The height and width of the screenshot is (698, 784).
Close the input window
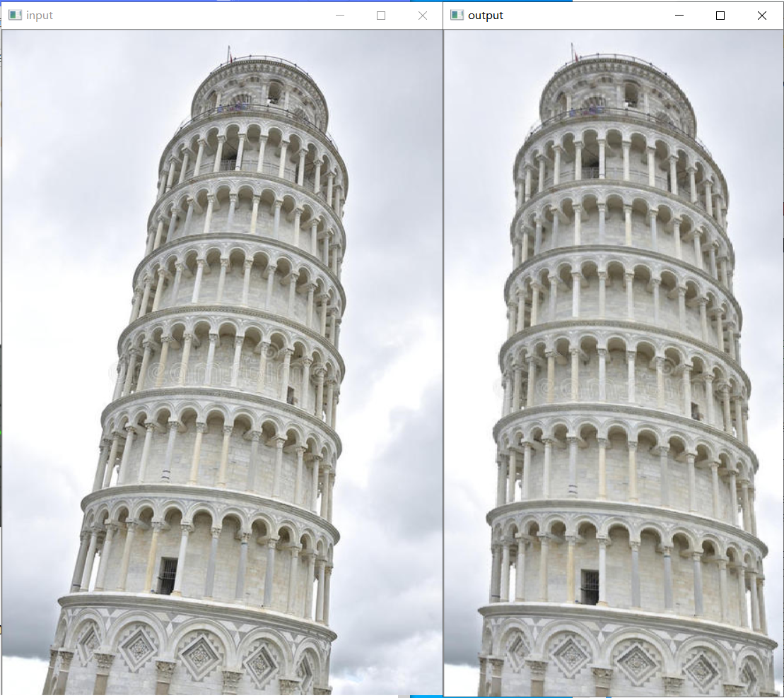click(x=422, y=15)
